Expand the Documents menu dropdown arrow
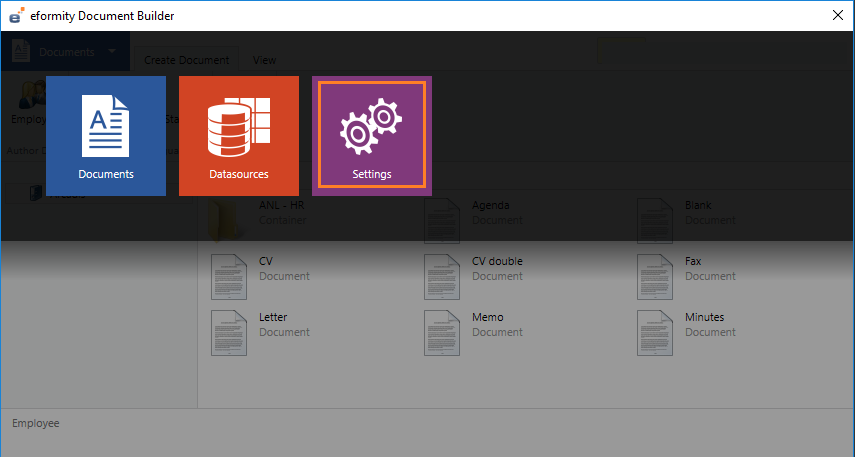This screenshot has height=457, width=855. click(x=112, y=51)
